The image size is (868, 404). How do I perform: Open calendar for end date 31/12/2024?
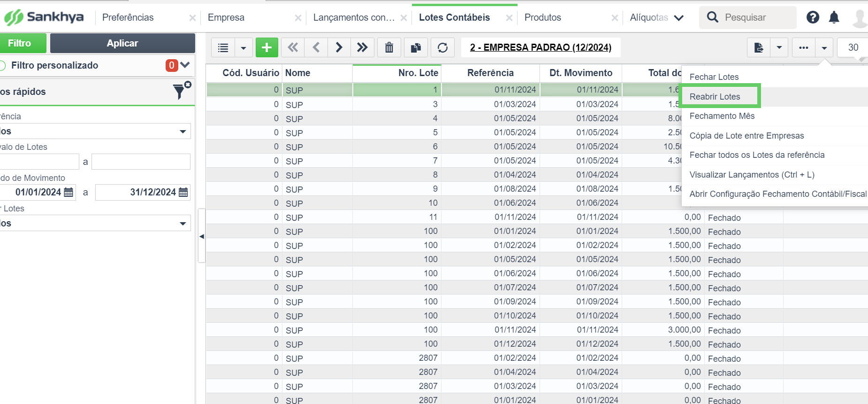point(183,192)
